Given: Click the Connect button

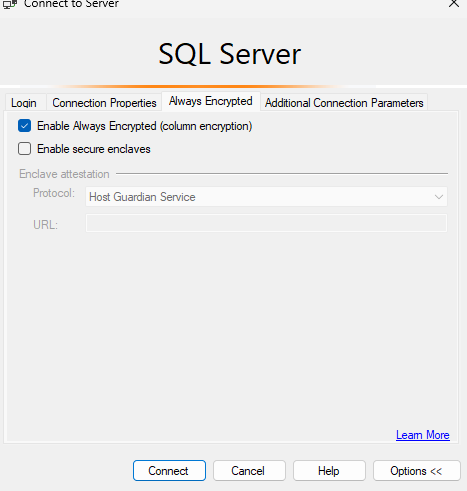Looking at the screenshot, I should tap(169, 471).
